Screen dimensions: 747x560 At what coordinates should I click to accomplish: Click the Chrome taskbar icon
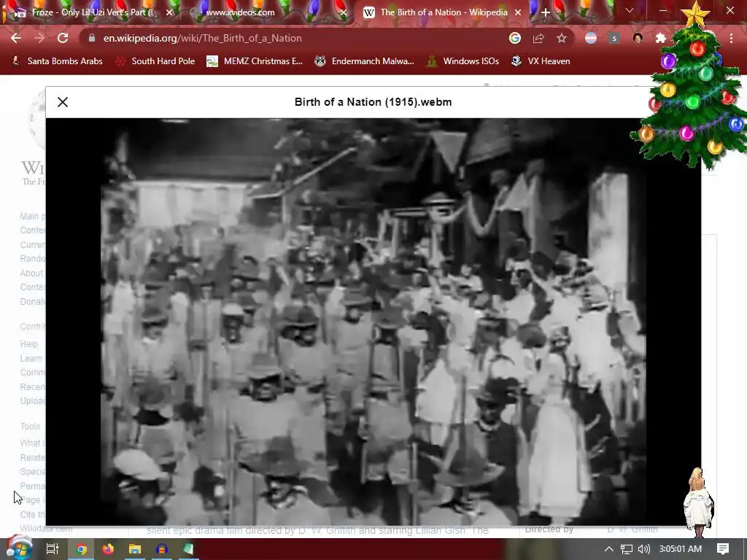81,549
